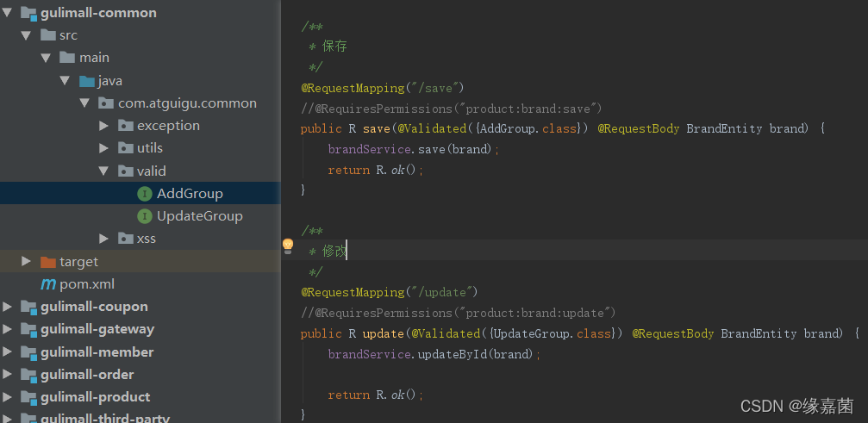Image resolution: width=868 pixels, height=423 pixels.
Task: Select the exception package label
Action: 168,126
